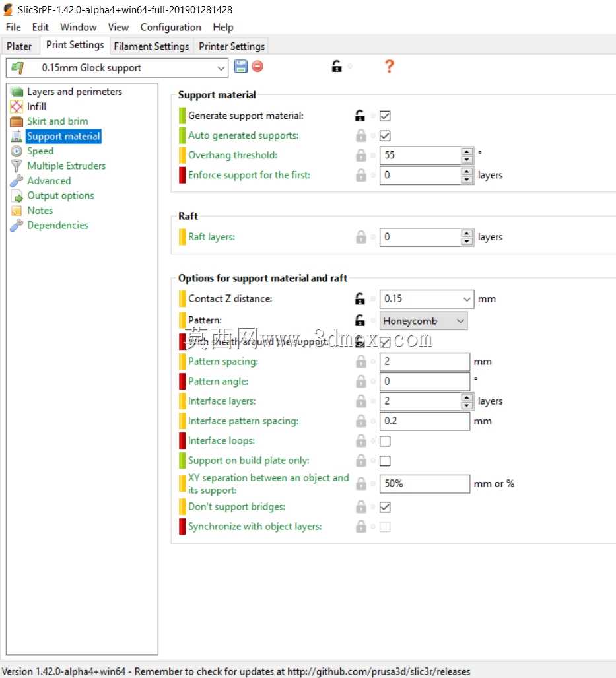Uncheck Don't support bridges option
Viewport: 616px width, 678px height.
pyautogui.click(x=384, y=507)
